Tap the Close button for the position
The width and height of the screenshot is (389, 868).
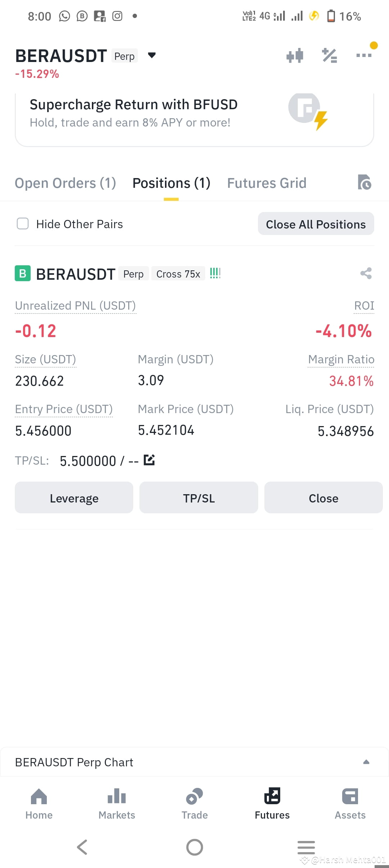click(323, 498)
